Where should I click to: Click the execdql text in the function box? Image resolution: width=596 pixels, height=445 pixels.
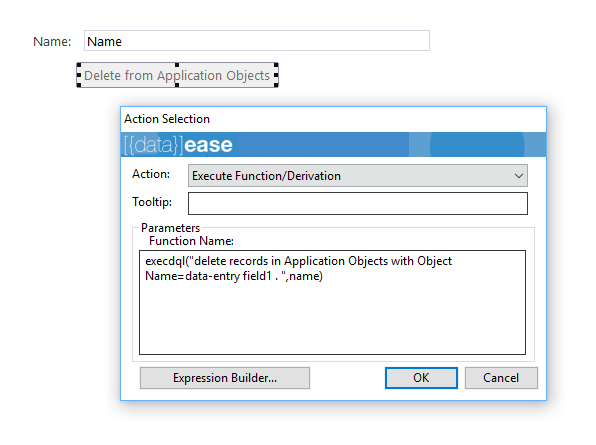coord(165,261)
